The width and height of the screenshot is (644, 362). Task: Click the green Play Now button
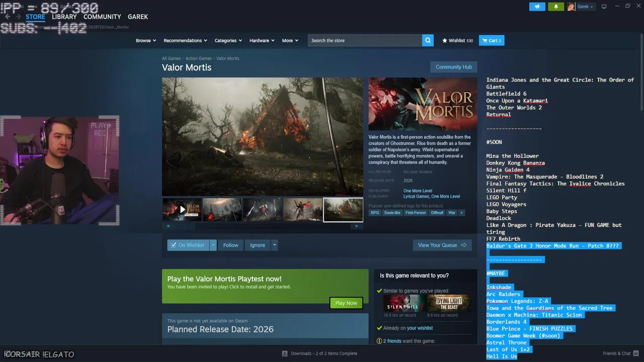(x=346, y=303)
